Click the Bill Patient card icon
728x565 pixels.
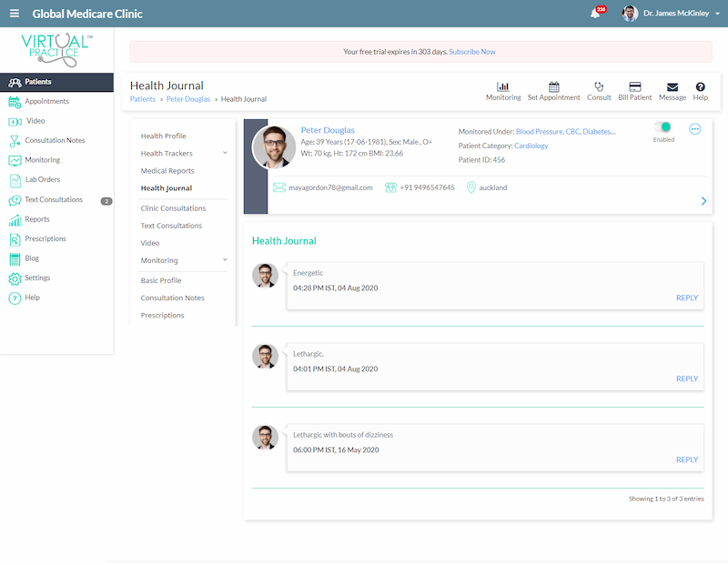tap(635, 86)
